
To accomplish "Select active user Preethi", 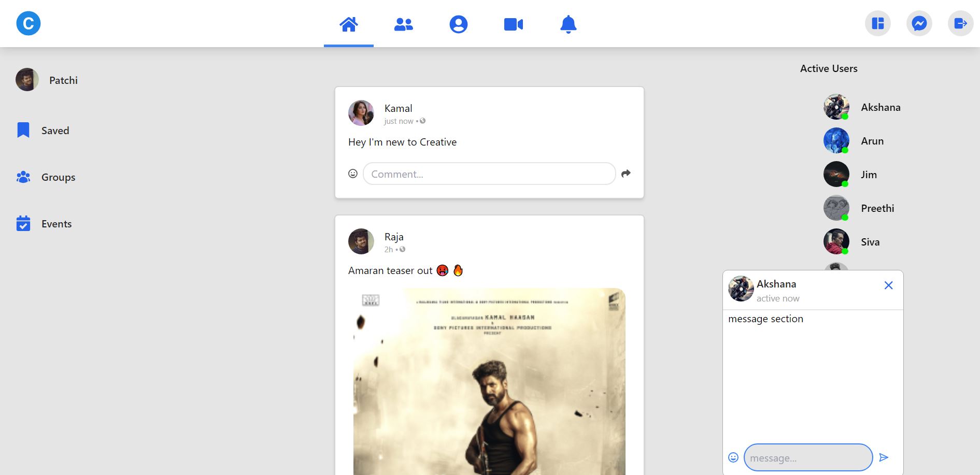I will 878,208.
